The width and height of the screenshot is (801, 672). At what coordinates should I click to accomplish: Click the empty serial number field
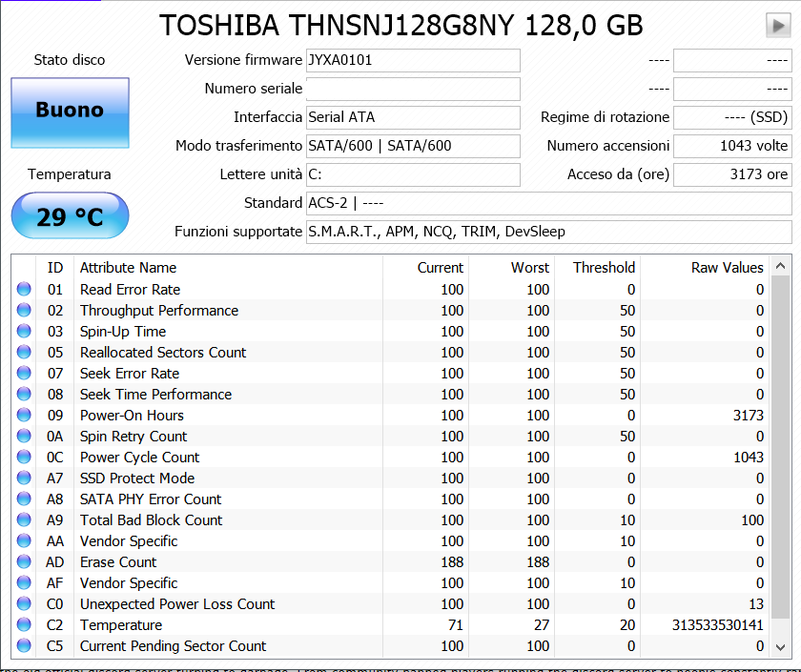(413, 89)
